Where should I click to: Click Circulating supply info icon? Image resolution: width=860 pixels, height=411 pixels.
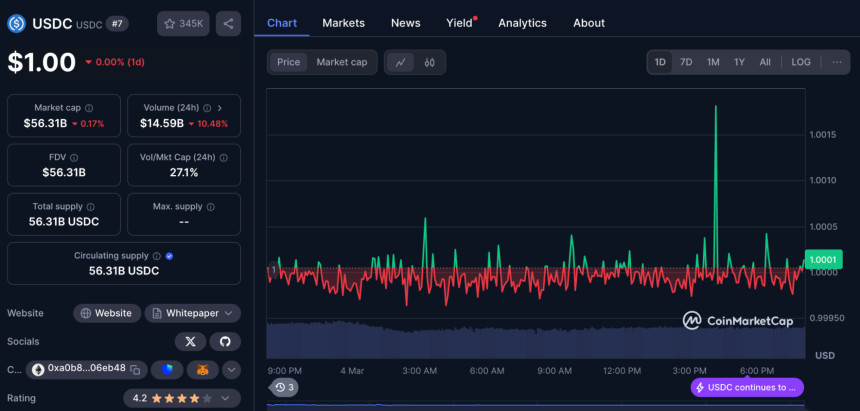[x=157, y=256]
